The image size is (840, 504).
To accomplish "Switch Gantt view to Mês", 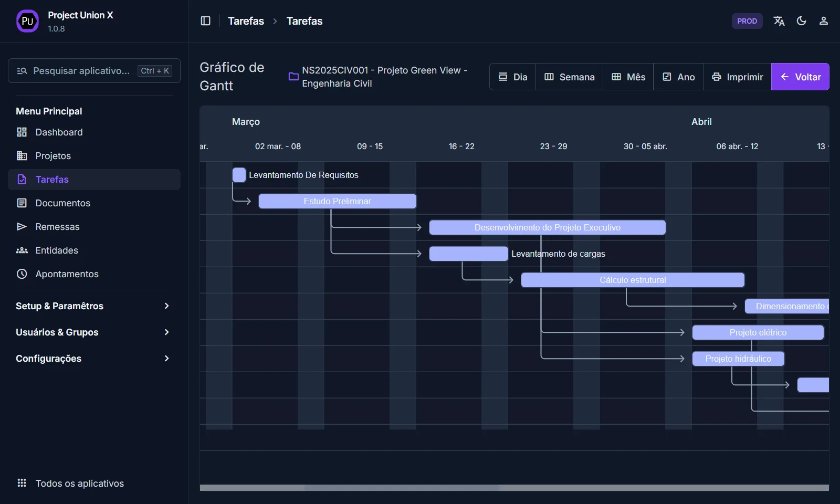I will 628,77.
